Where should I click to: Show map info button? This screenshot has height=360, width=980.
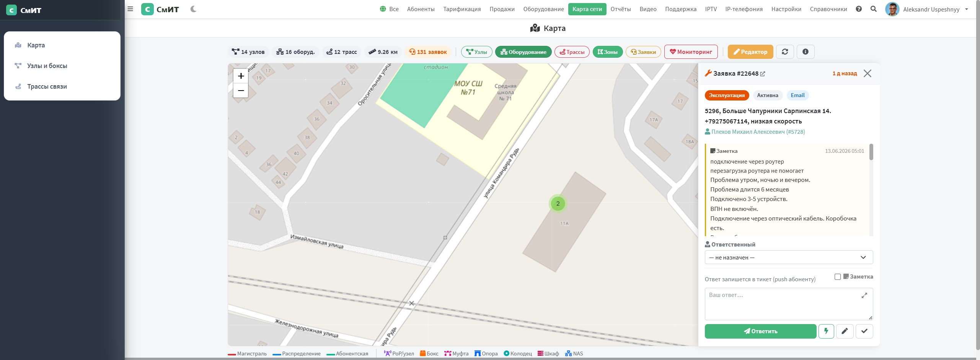pos(806,52)
